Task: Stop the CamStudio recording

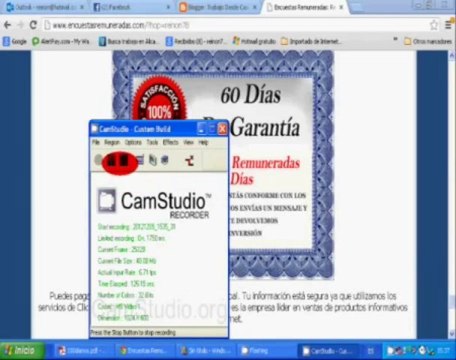Action: pyautogui.click(x=125, y=161)
